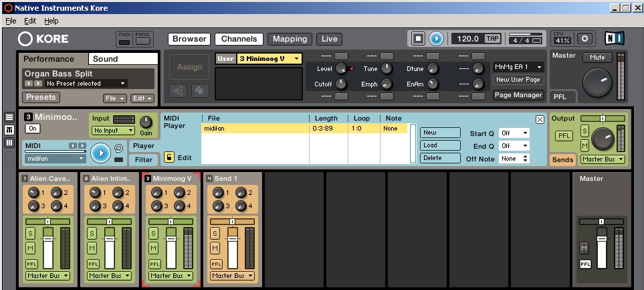Click the NI logo icon
Image resolution: width=644 pixels, height=290 pixels.
[x=614, y=38]
